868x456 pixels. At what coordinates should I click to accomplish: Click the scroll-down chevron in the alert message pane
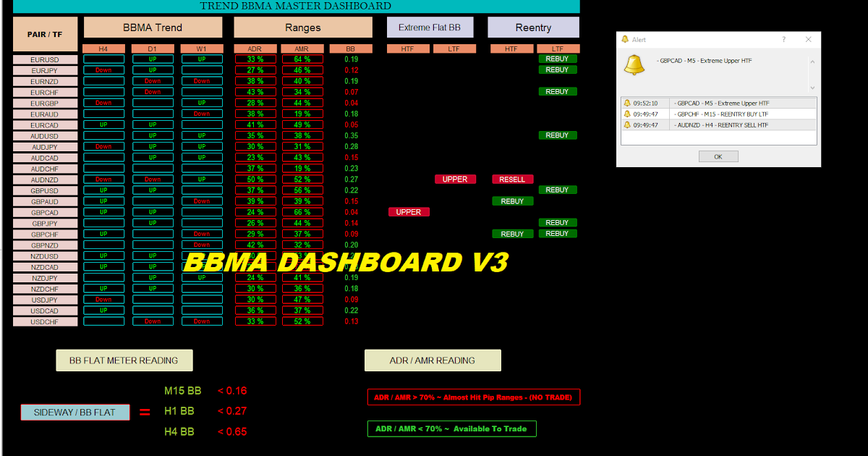pos(812,88)
